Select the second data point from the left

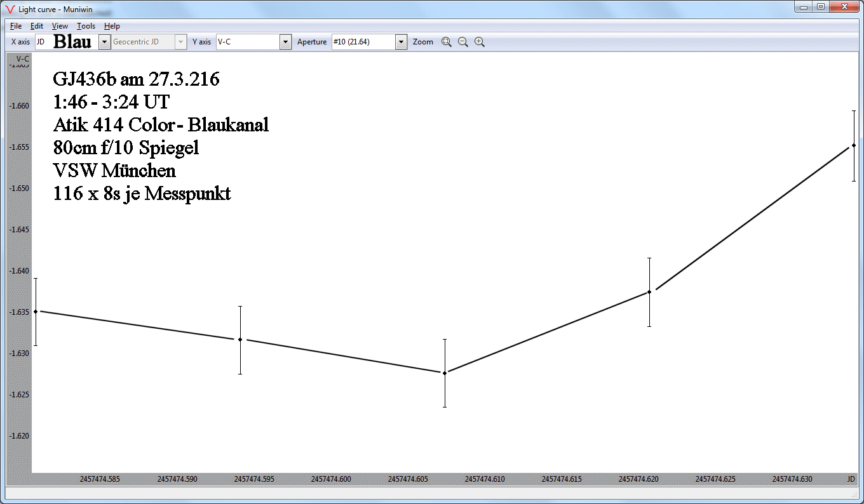click(x=240, y=340)
